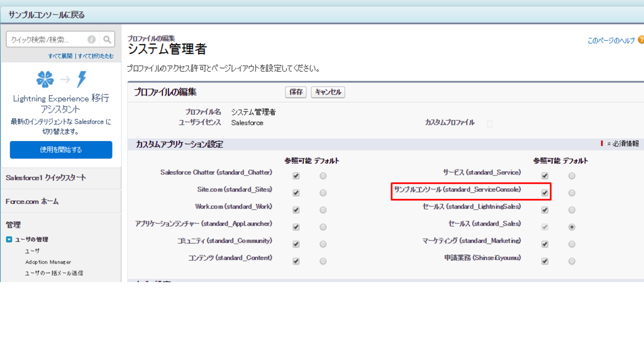644x357 pixels.
Task: Set サンプルコンソール as default app
Action: click(x=572, y=193)
